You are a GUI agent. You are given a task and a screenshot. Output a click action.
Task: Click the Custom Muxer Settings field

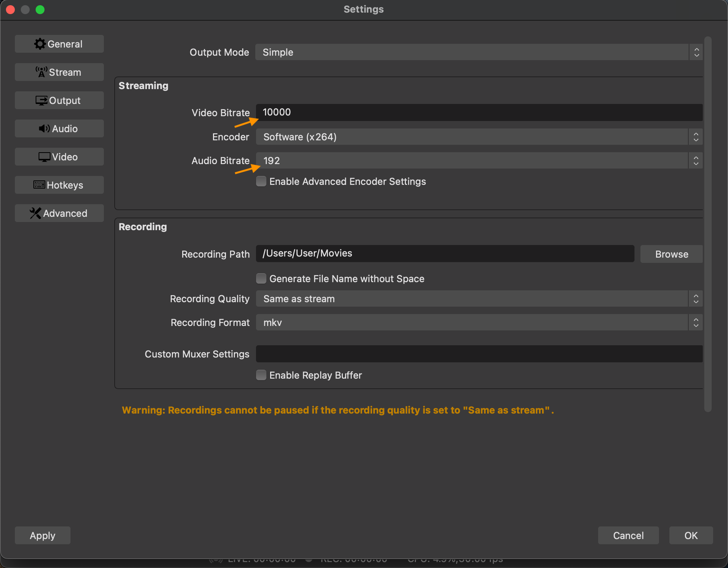pos(479,354)
